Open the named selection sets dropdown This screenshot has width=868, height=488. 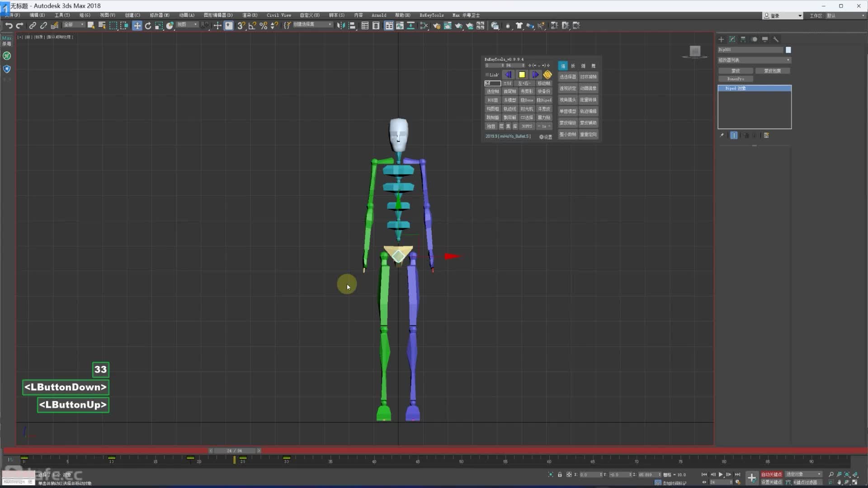tap(312, 25)
